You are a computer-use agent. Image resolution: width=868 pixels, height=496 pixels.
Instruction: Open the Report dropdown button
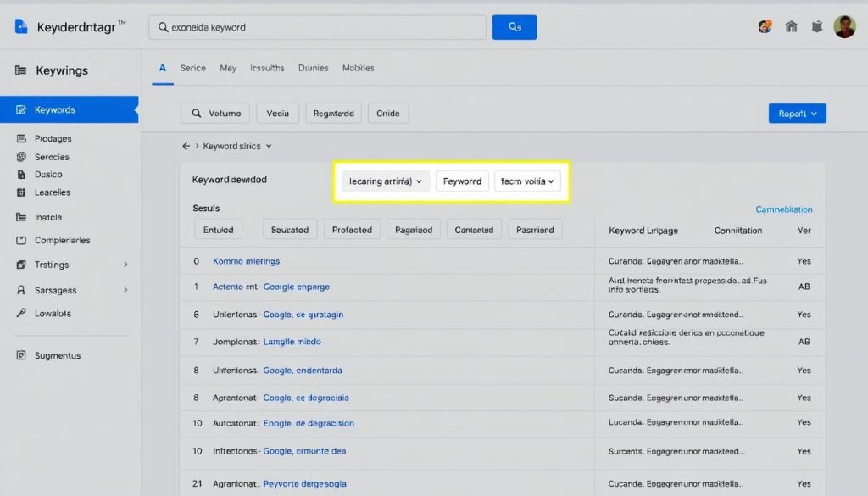pyautogui.click(x=797, y=112)
